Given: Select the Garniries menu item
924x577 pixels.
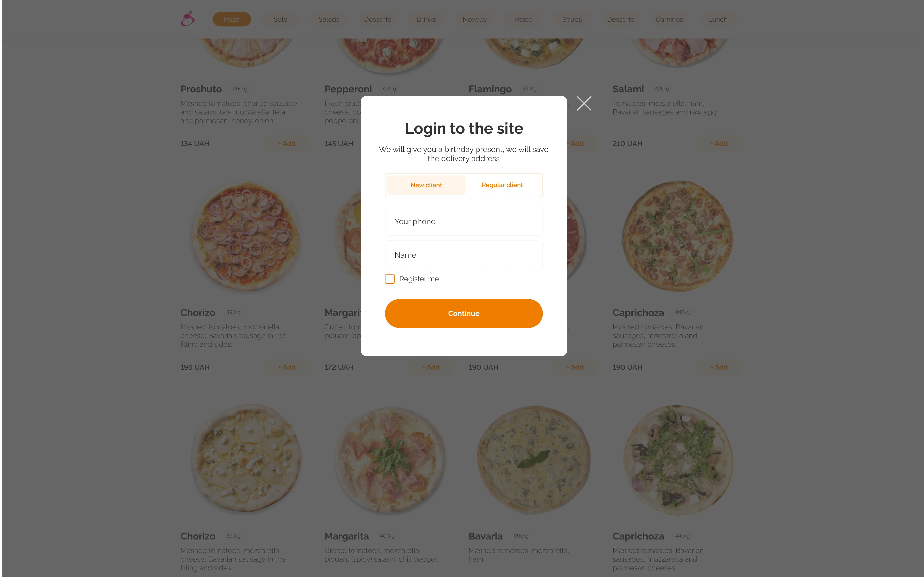Looking at the screenshot, I should click(x=669, y=19).
